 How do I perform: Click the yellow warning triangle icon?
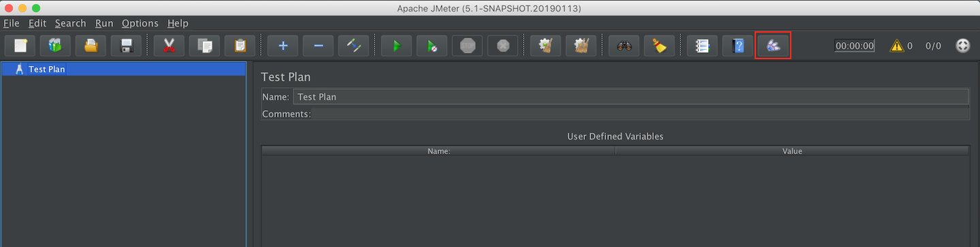pos(897,46)
